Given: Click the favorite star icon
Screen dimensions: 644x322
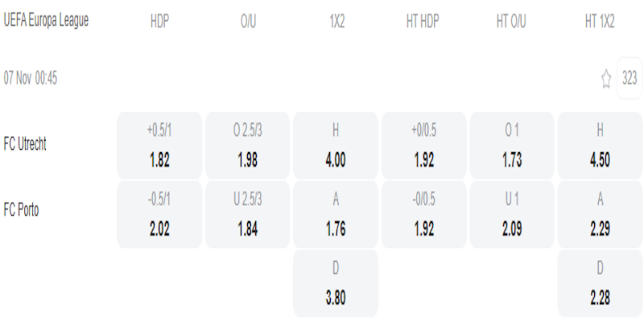Looking at the screenshot, I should (x=606, y=78).
